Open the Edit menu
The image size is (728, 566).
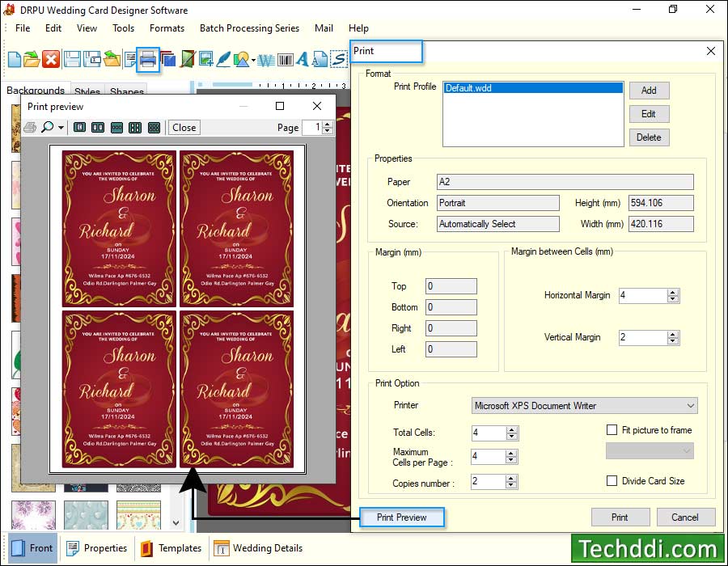pos(53,28)
